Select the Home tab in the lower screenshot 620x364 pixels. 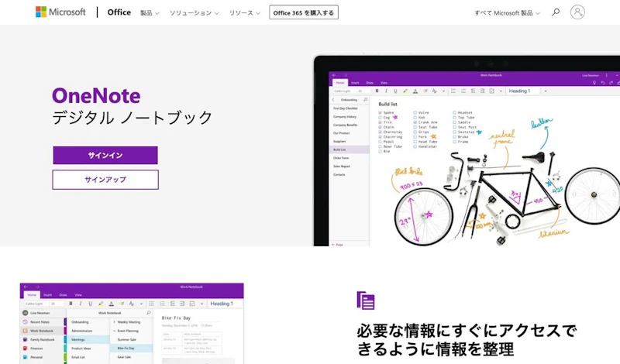click(x=32, y=295)
